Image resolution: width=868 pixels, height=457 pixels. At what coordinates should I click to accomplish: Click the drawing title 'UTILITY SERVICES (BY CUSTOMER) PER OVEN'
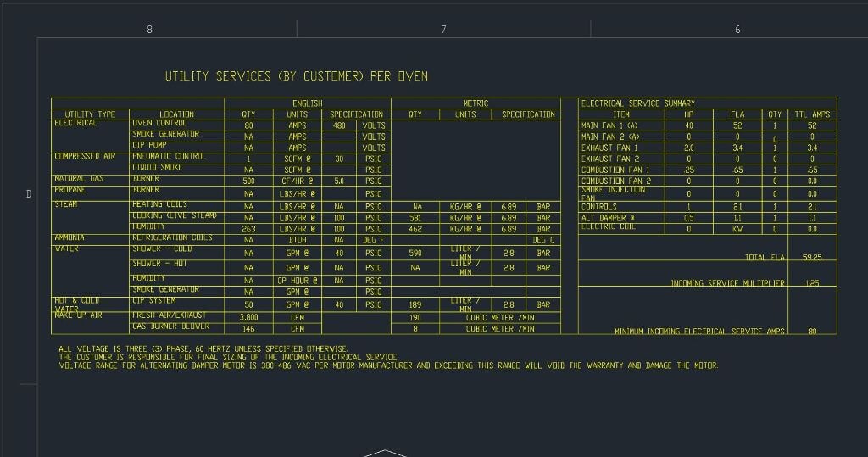[296, 76]
